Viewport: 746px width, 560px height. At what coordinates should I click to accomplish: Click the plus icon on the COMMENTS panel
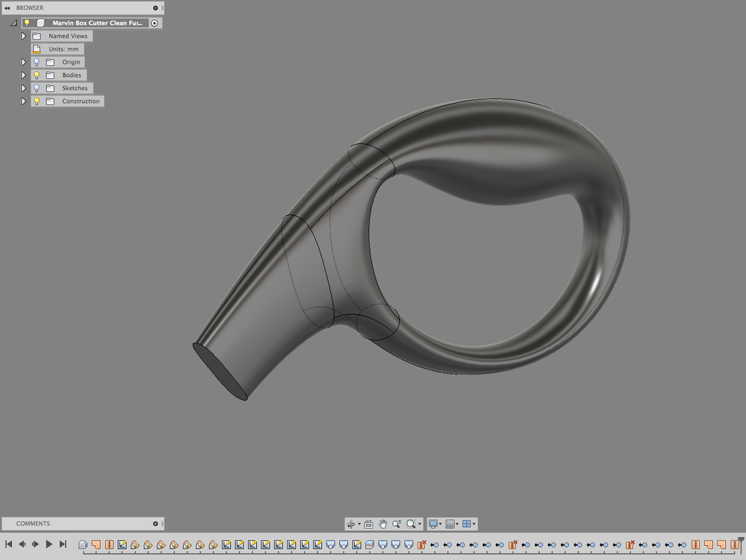click(x=155, y=523)
